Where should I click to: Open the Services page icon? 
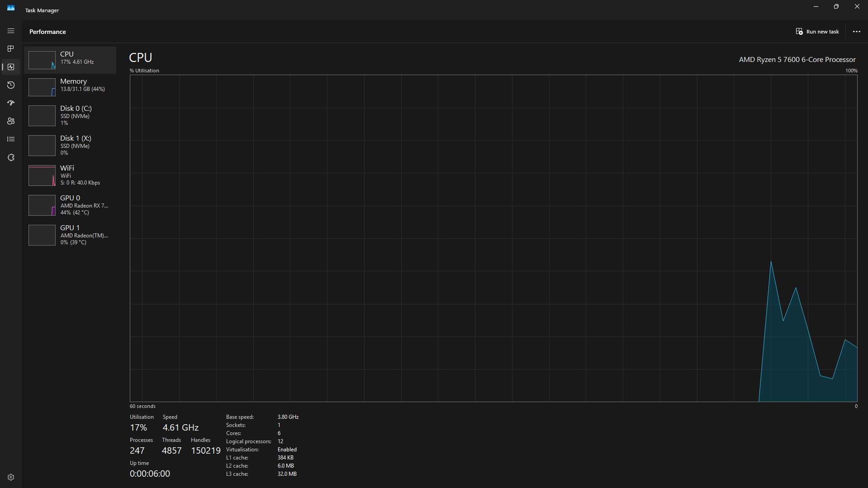tap(11, 157)
